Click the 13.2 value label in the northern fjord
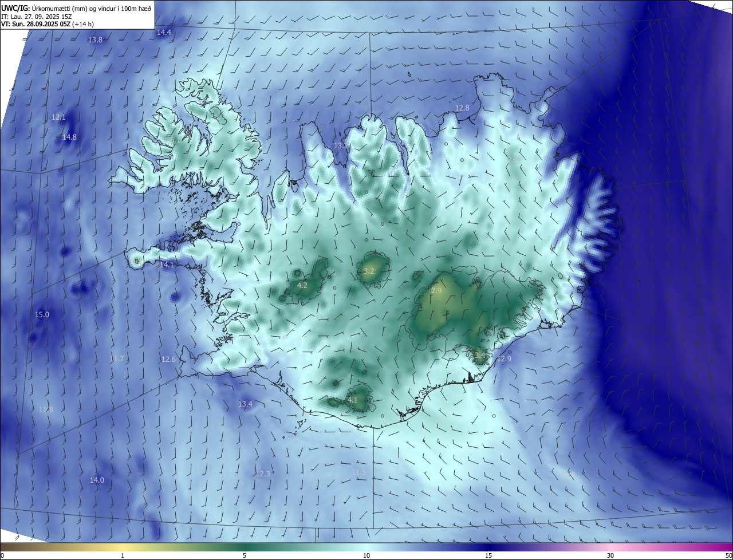The height and width of the screenshot is (560, 733). (341, 147)
